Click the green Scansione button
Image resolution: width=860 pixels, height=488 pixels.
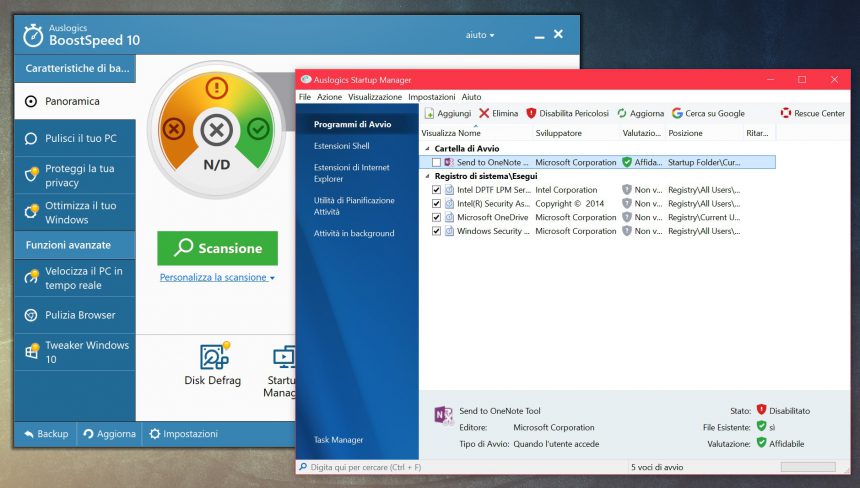tap(217, 248)
